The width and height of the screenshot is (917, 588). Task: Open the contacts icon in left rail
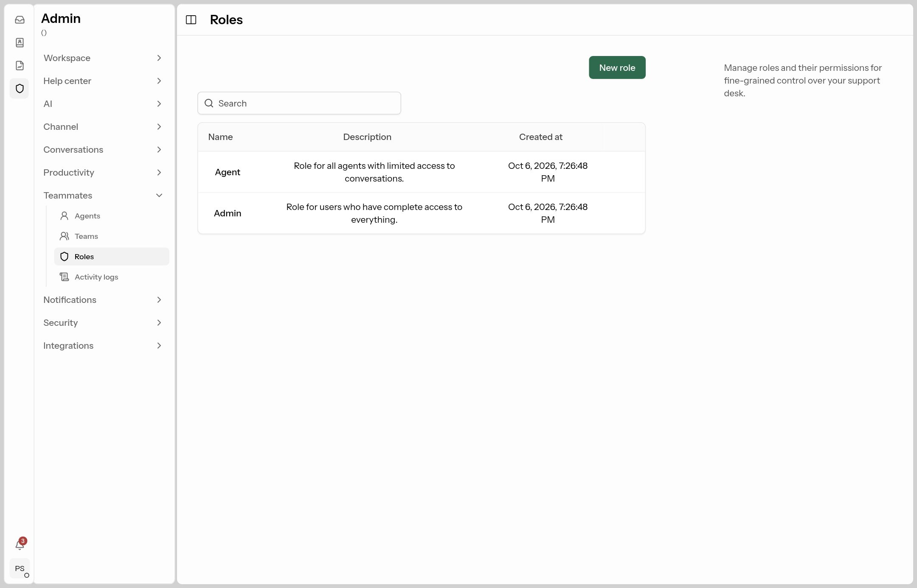pos(20,42)
